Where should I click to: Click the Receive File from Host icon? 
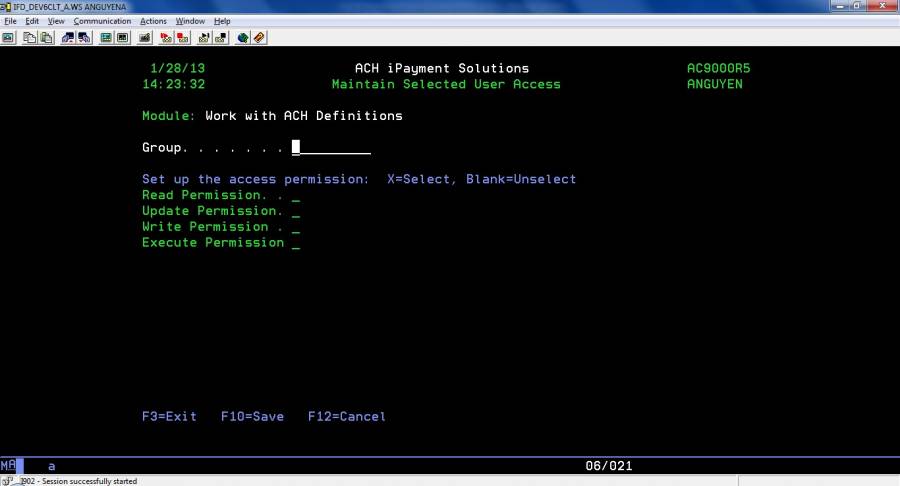click(84, 38)
